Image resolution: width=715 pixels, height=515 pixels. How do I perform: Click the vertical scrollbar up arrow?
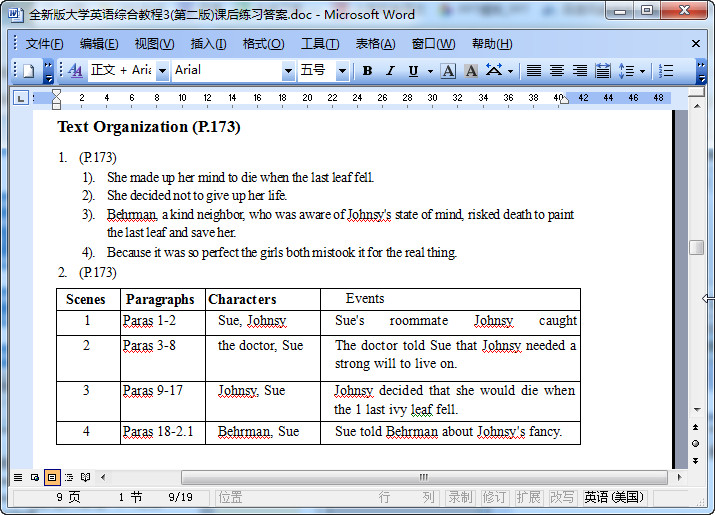697,106
